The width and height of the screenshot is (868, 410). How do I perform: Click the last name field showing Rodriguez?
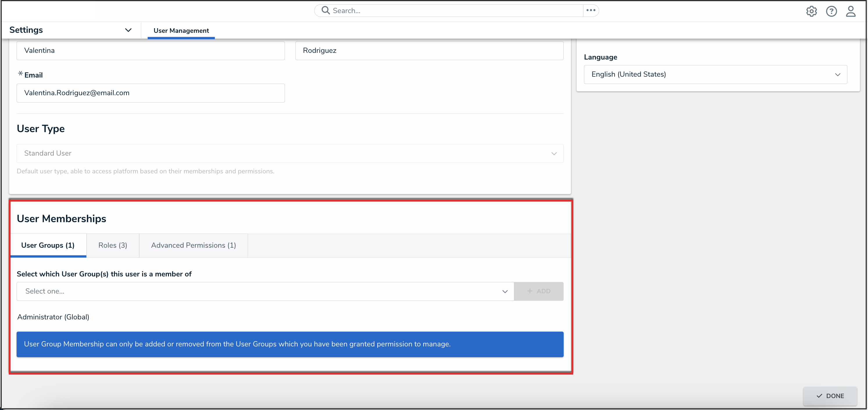click(x=429, y=51)
